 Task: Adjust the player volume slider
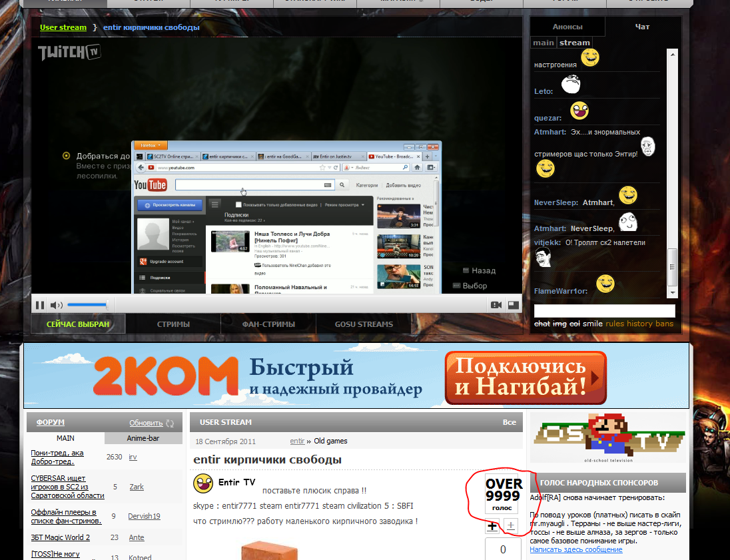[x=87, y=305]
